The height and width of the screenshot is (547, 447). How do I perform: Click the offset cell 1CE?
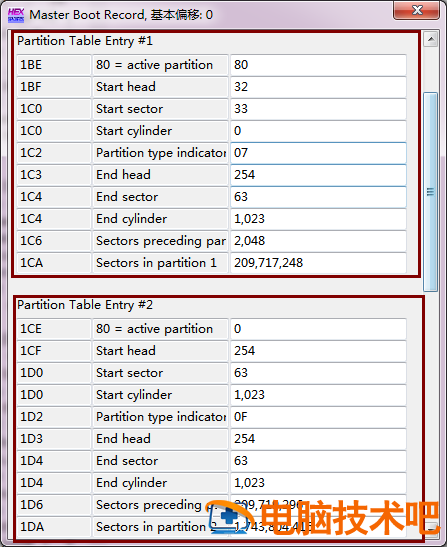pos(54,329)
